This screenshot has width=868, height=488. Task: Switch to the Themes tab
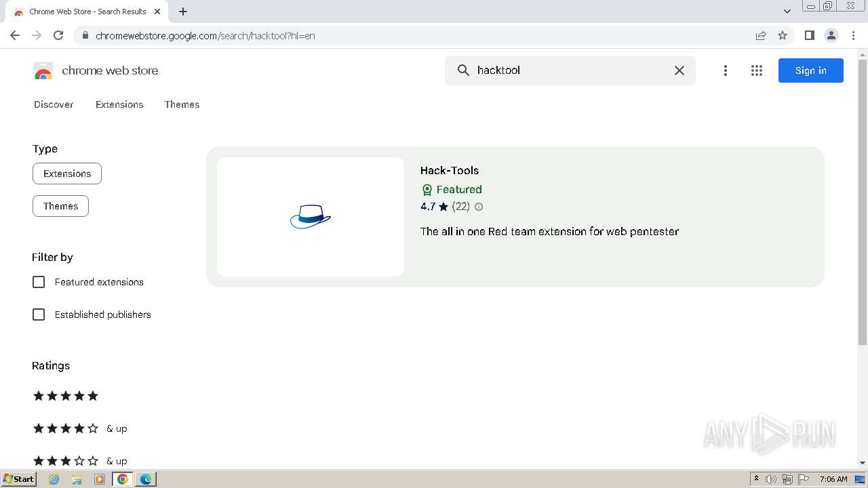[182, 104]
